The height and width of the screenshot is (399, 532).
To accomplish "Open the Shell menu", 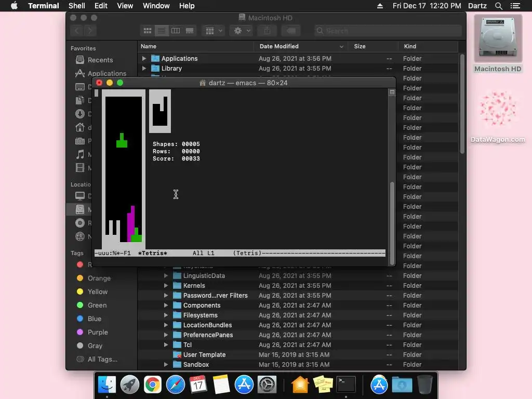I will (77, 6).
